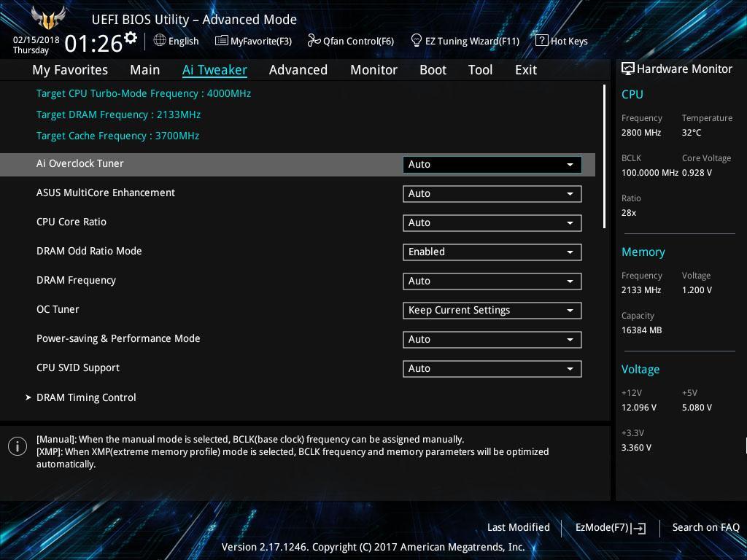Click the 0.928 V core voltage value

697,173
